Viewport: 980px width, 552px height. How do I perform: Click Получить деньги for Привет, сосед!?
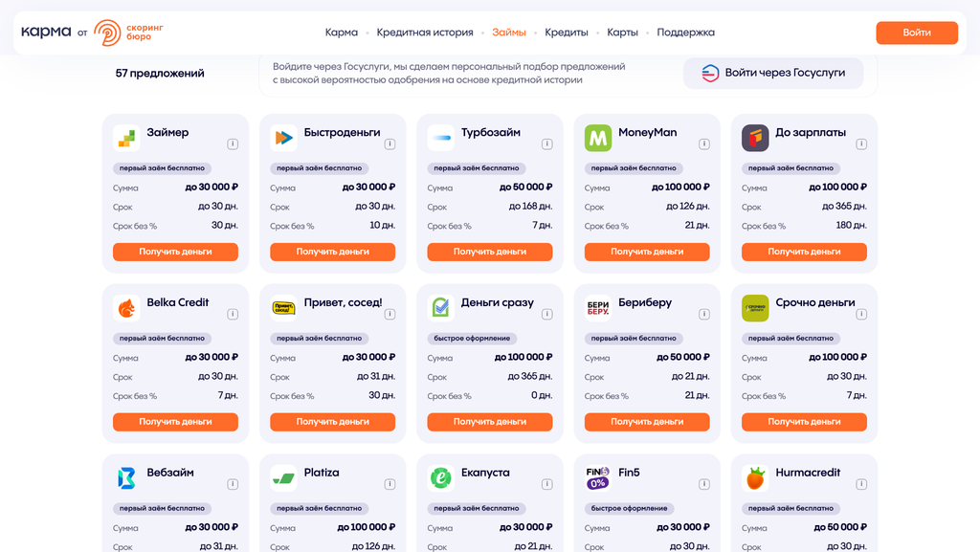coord(332,422)
